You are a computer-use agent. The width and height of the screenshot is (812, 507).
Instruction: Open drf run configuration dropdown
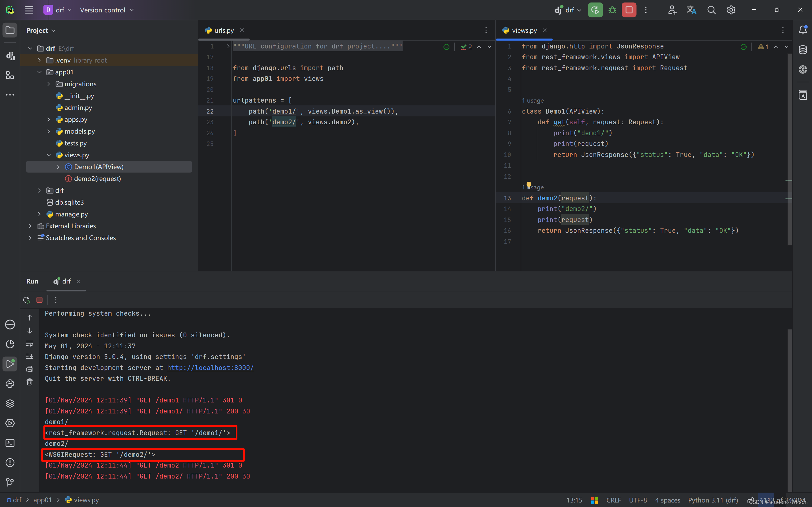point(568,10)
